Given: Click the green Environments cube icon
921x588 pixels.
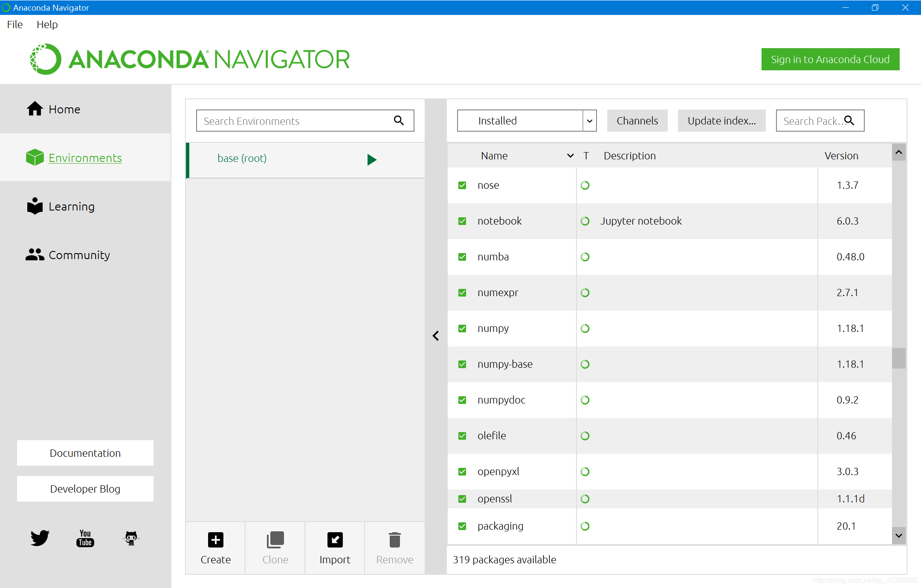Looking at the screenshot, I should pos(35,157).
